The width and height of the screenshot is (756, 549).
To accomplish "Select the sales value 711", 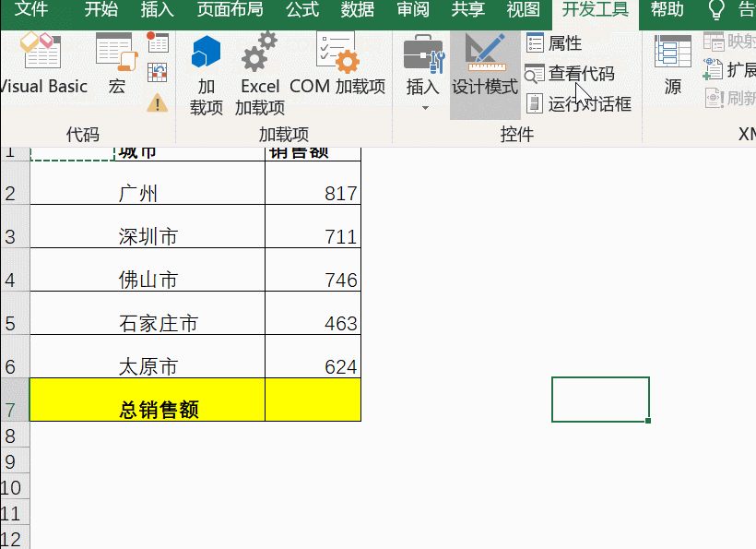I will click(x=313, y=227).
